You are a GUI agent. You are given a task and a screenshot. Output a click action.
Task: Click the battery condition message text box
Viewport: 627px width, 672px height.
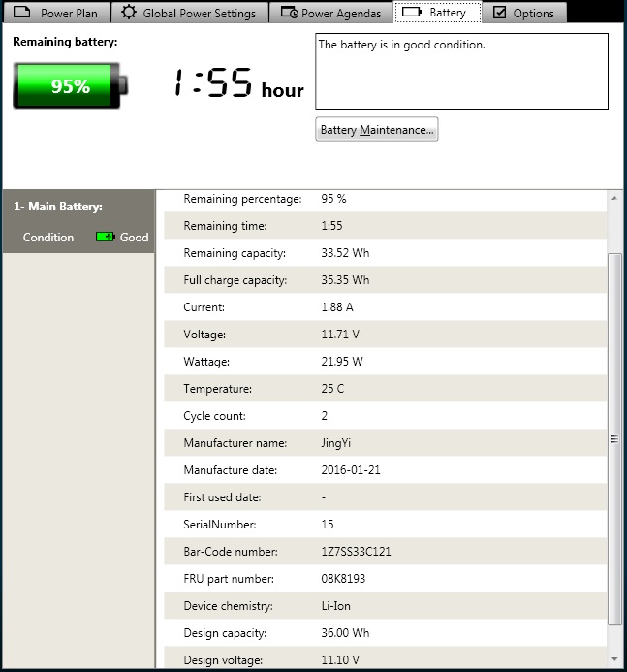tap(461, 72)
